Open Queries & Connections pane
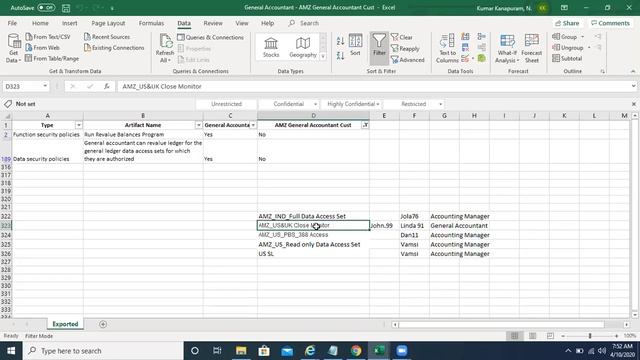Image resolution: width=640 pixels, height=360 pixels. pos(211,37)
